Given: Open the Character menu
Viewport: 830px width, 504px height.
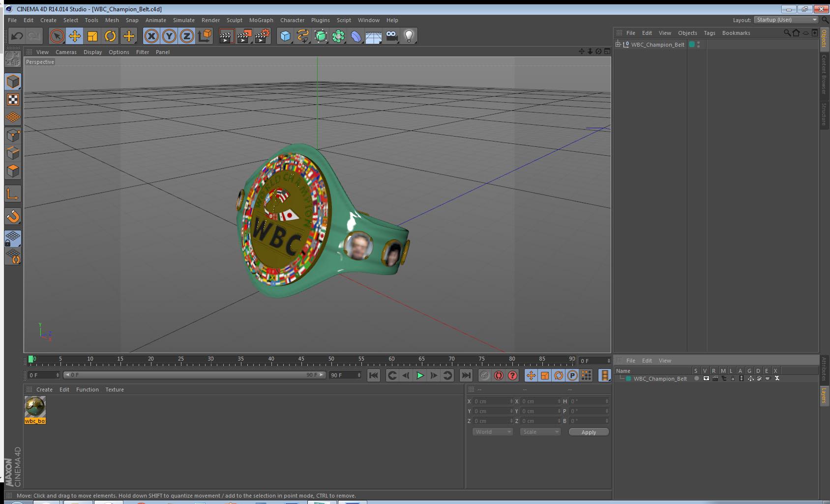Looking at the screenshot, I should click(x=292, y=20).
